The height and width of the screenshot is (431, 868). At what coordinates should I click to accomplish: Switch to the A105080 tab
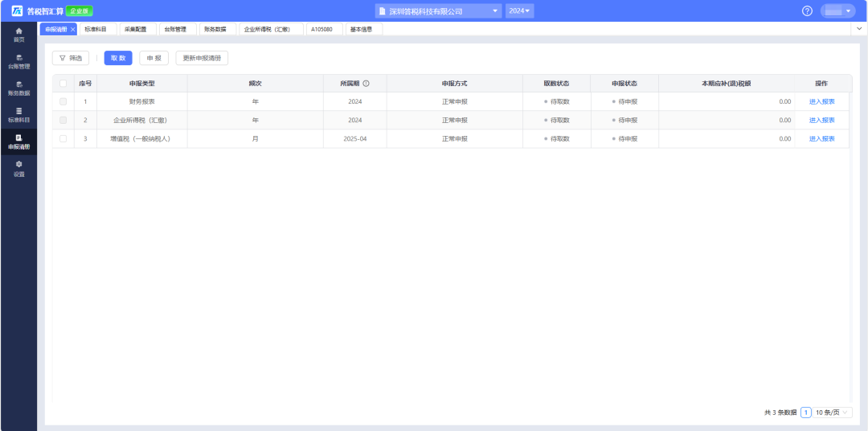[x=322, y=29]
